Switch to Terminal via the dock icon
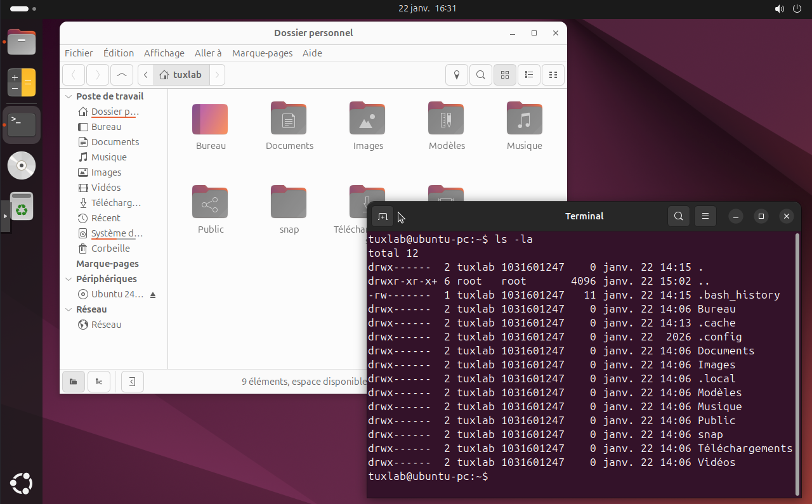812x504 pixels. [22, 125]
